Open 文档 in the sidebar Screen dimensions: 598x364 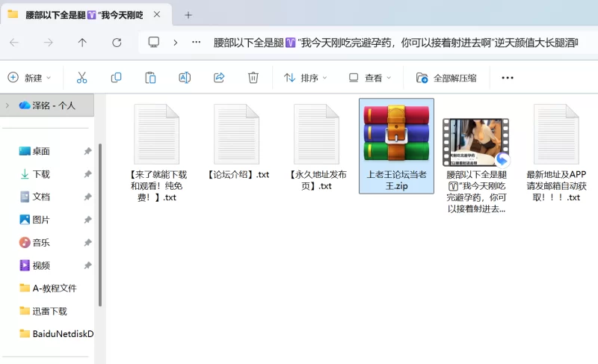pyautogui.click(x=41, y=197)
